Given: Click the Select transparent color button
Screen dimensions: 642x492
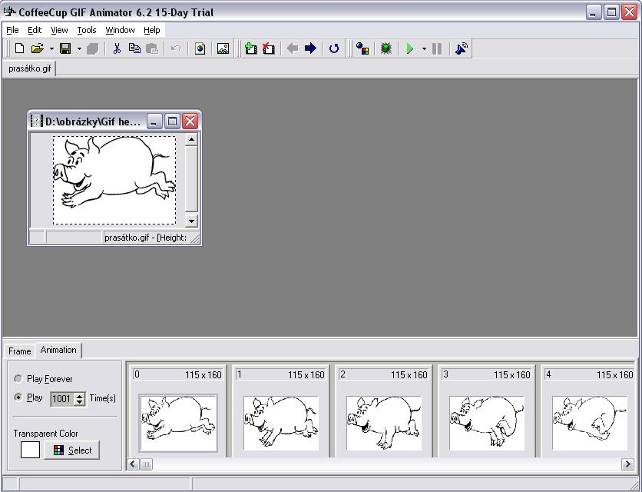Looking at the screenshot, I should (72, 450).
